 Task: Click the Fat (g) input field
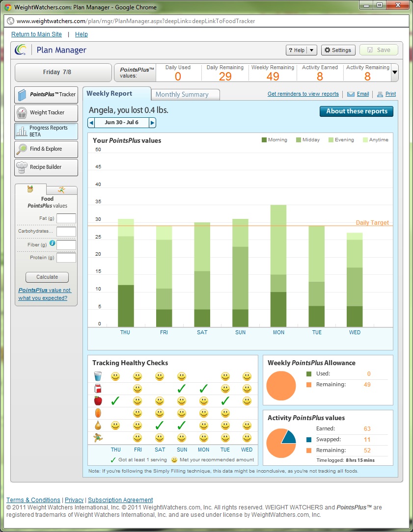coord(66,218)
